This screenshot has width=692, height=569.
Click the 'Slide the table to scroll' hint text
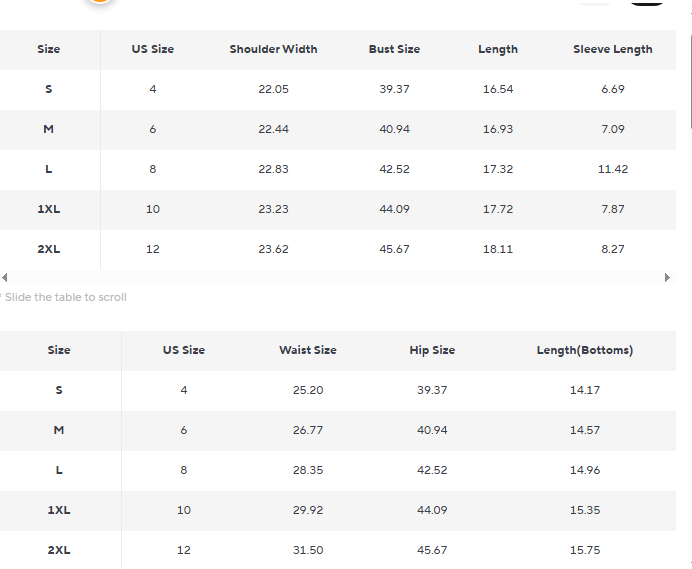(x=65, y=297)
